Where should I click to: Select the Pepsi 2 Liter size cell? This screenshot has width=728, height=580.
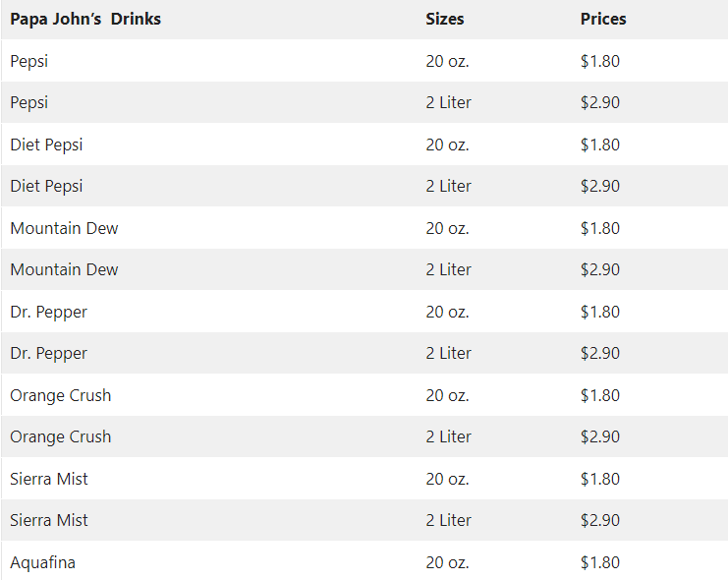pos(449,102)
